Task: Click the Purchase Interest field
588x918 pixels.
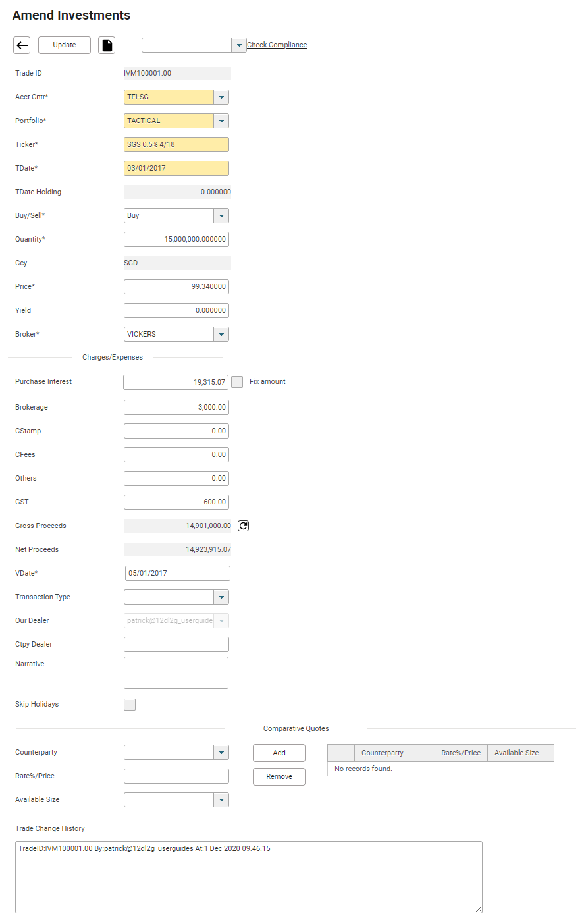Action: click(x=176, y=382)
